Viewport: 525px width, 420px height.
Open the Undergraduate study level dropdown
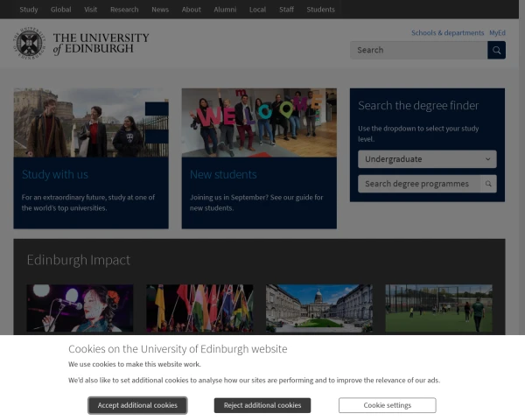[x=427, y=159]
